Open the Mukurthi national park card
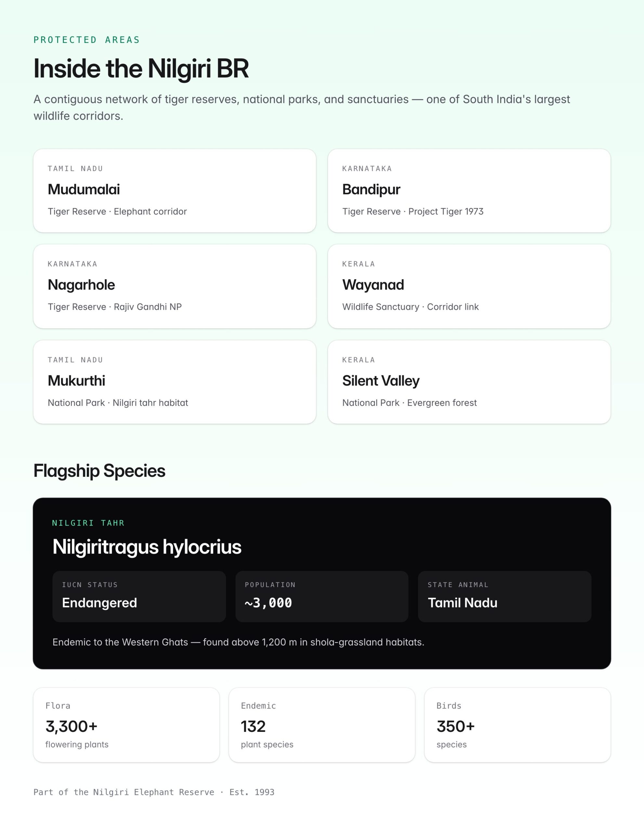The height and width of the screenshot is (832, 644). point(175,382)
